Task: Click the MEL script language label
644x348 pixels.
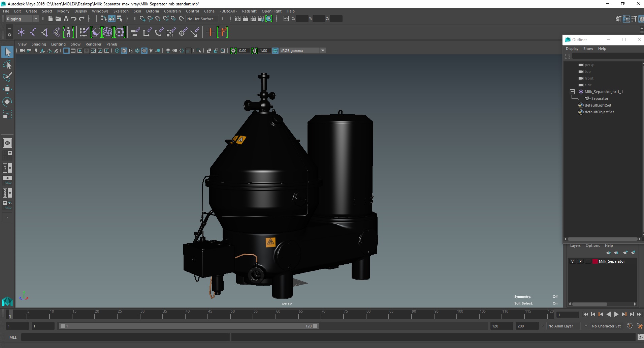Action: coord(13,337)
